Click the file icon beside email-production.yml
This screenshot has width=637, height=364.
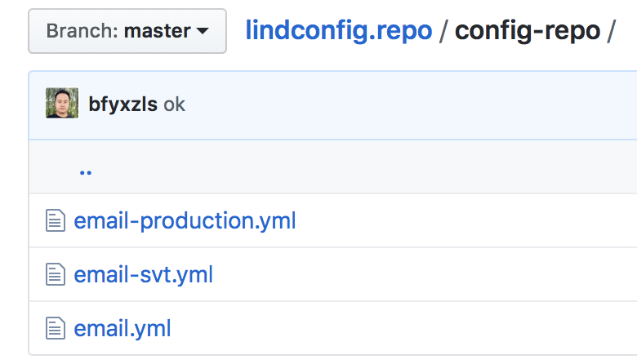[x=55, y=220]
